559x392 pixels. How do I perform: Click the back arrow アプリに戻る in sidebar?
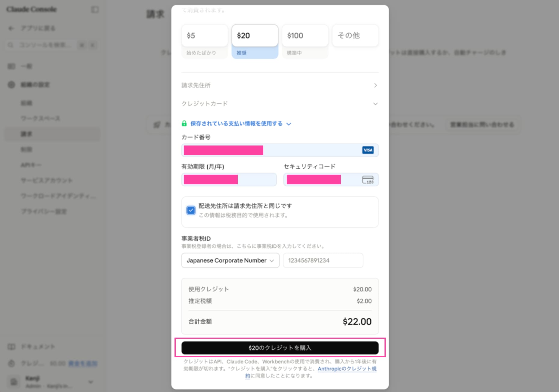(11, 28)
